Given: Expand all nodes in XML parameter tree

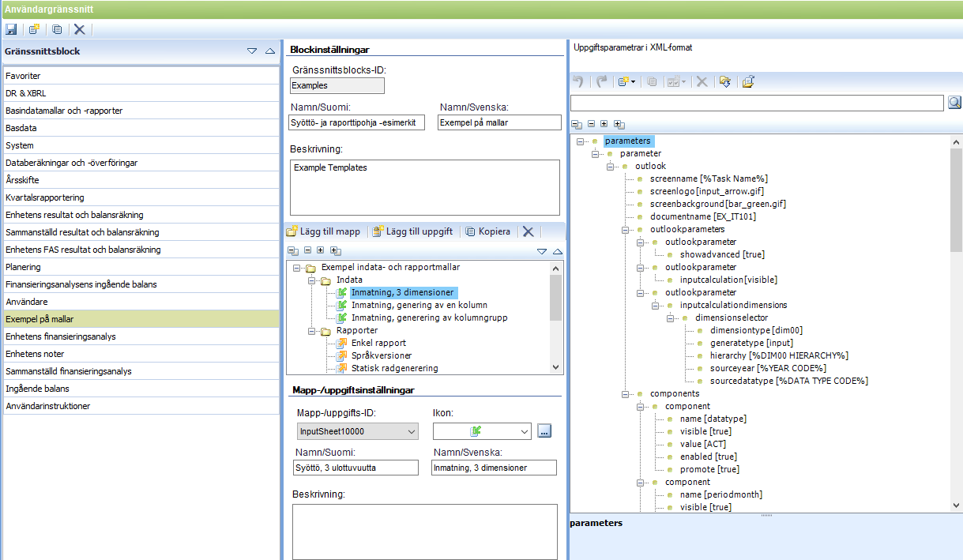Looking at the screenshot, I should coord(619,124).
